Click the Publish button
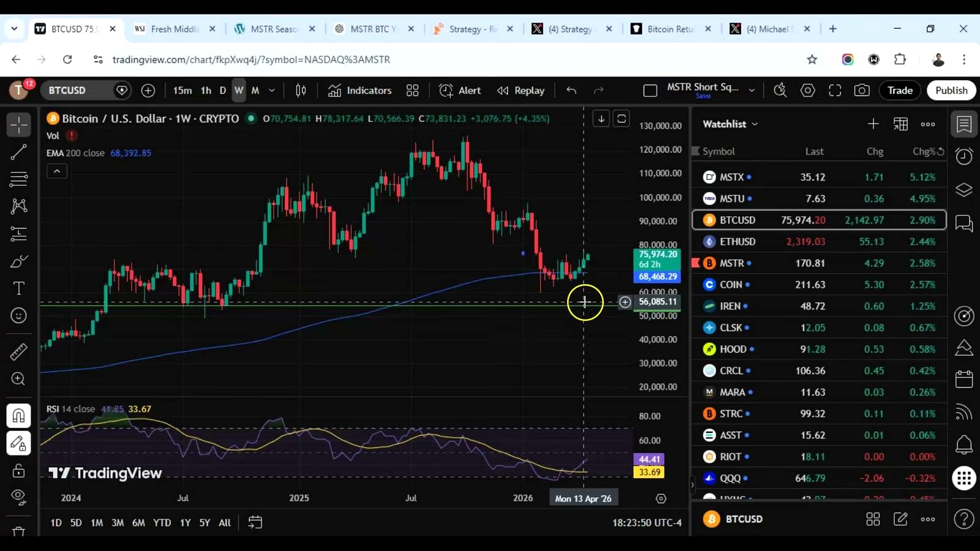Image resolution: width=980 pixels, height=551 pixels. click(x=951, y=91)
